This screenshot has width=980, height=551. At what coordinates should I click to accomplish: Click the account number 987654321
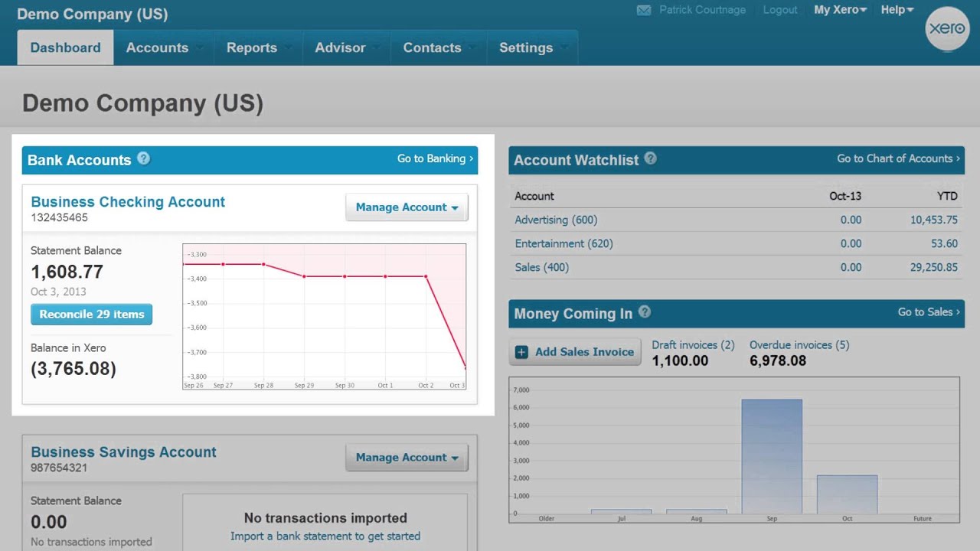click(x=59, y=468)
